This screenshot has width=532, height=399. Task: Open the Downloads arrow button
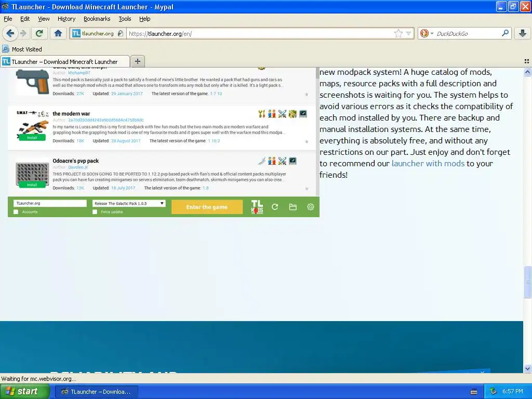coord(523,33)
